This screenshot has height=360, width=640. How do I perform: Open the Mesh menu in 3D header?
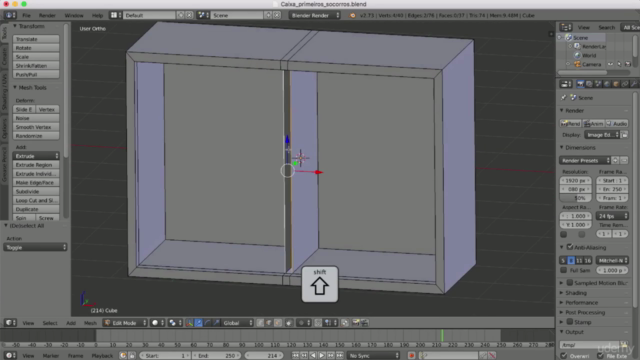90,323
